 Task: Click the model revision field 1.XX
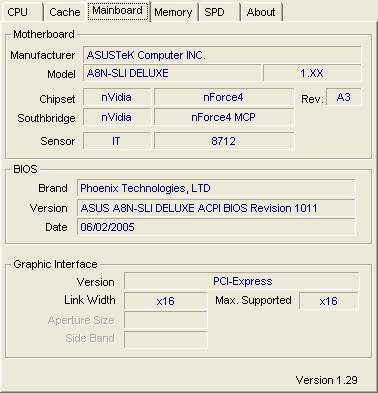(x=312, y=73)
